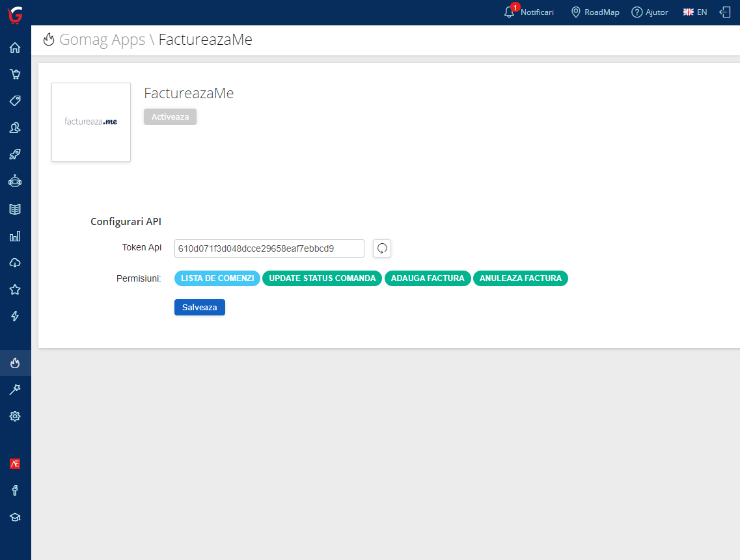Open the graduation cap academy icon

click(x=15, y=518)
